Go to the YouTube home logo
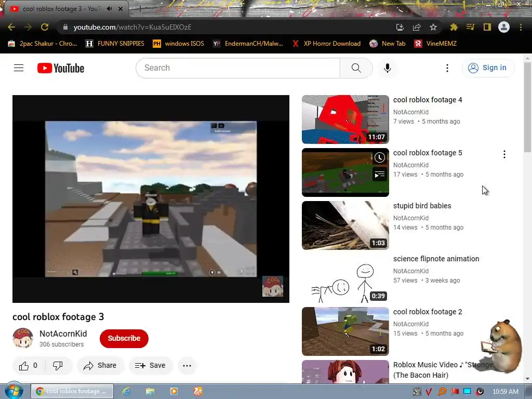The image size is (532, 399). point(61,68)
